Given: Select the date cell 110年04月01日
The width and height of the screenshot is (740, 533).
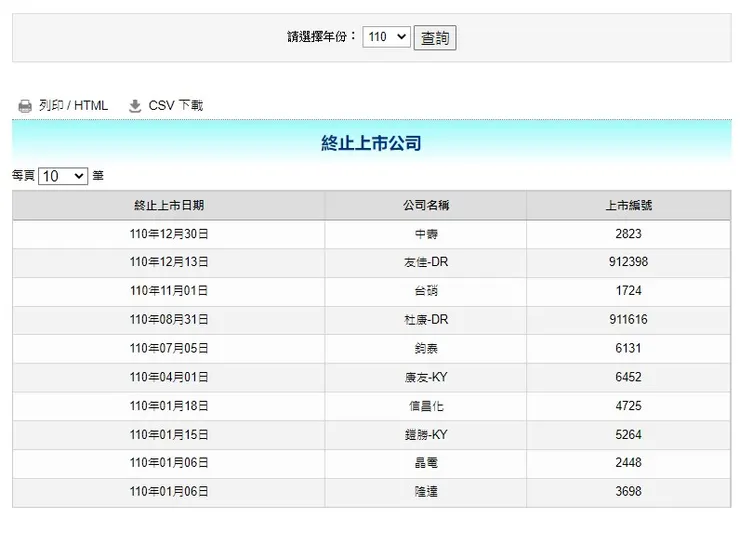Looking at the screenshot, I should pos(169,377).
